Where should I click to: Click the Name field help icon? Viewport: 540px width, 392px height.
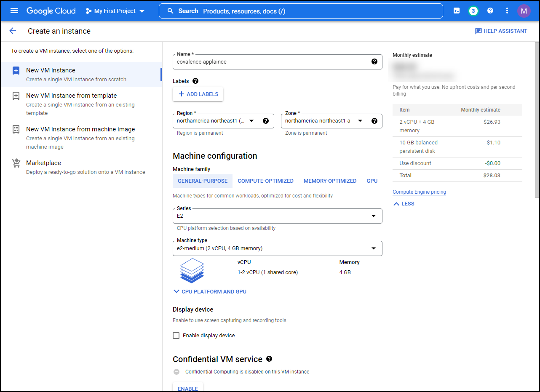(x=374, y=61)
